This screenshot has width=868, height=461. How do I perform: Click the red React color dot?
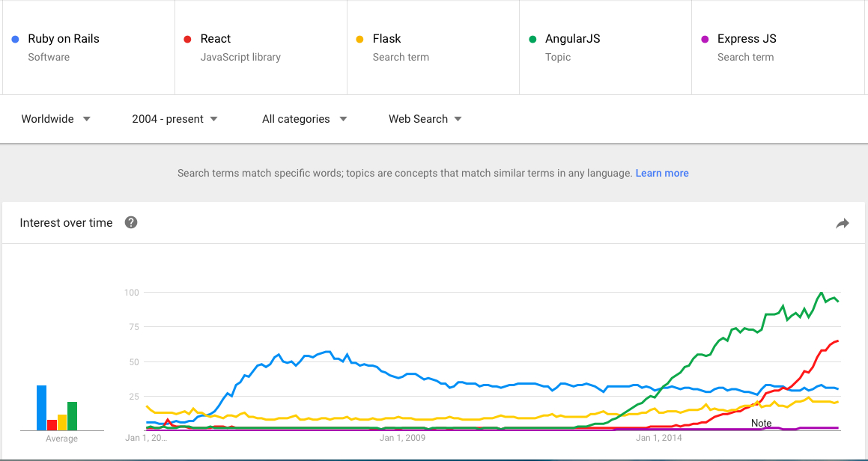pyautogui.click(x=188, y=40)
